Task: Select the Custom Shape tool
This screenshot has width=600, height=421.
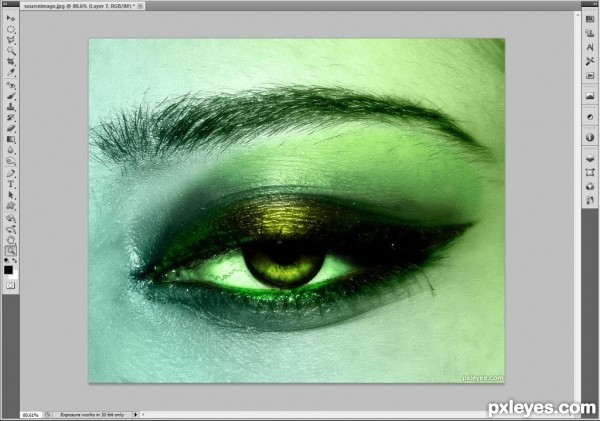Action: pyautogui.click(x=11, y=206)
